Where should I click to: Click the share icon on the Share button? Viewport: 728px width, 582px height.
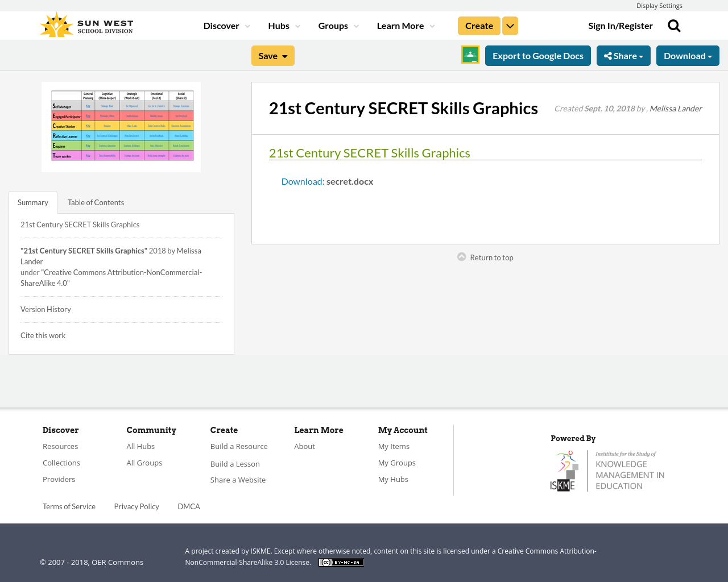607,55
